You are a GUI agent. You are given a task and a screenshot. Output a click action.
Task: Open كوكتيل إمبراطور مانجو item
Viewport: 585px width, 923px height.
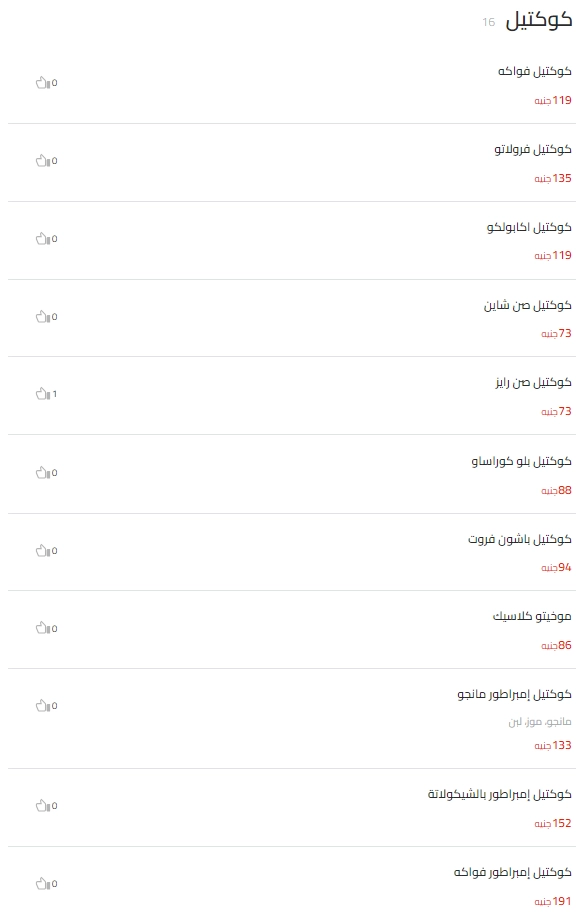(514, 695)
